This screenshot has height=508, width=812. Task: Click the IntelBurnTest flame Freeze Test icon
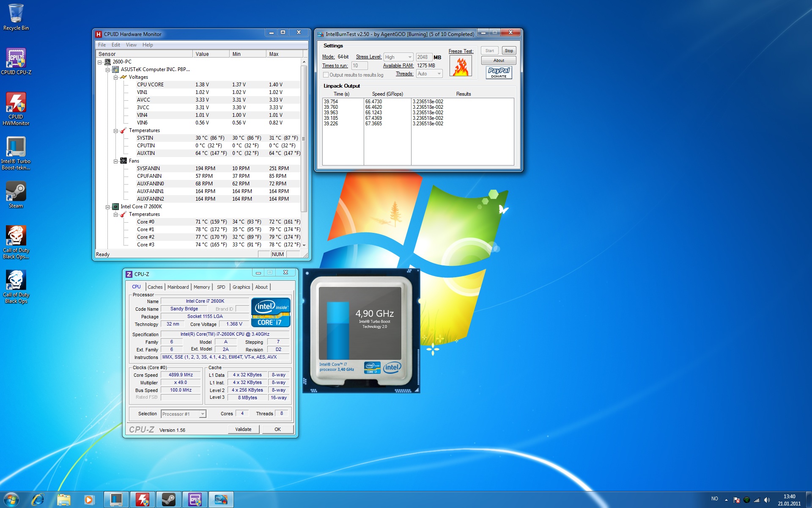(x=461, y=66)
